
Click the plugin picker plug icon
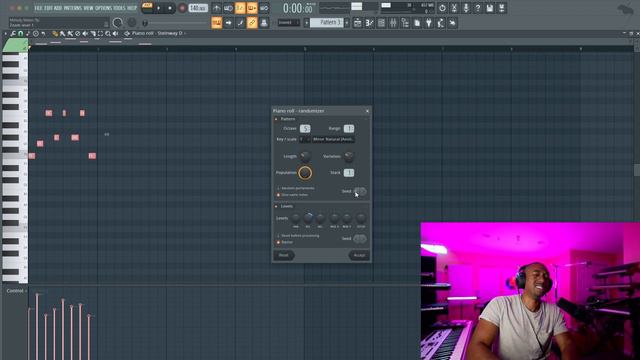(429, 23)
